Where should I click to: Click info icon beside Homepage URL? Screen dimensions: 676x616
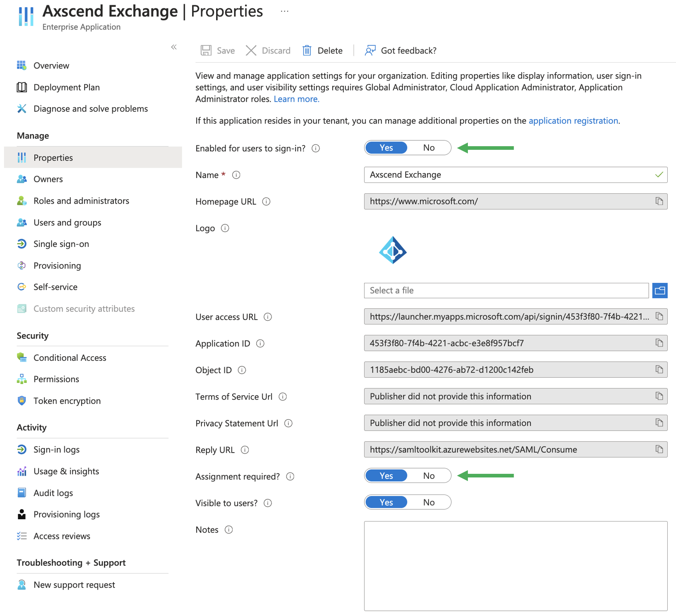pyautogui.click(x=266, y=201)
